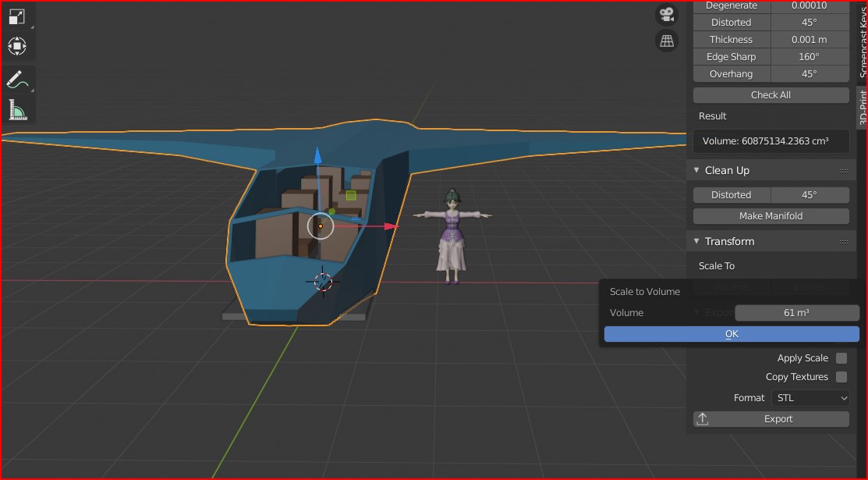Click the Clean Up panel drag grip
This screenshot has height=480, width=868.
[844, 171]
